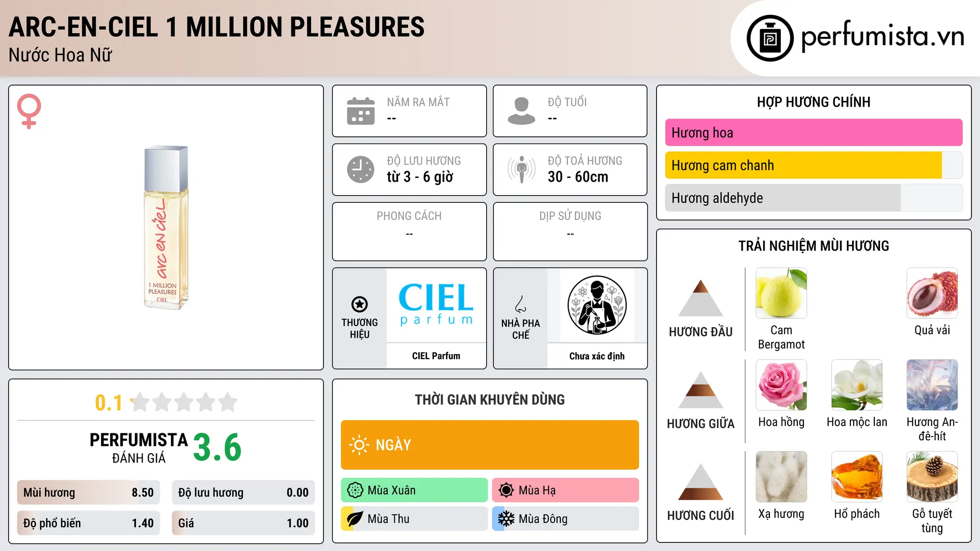This screenshot has width=980, height=551.
Task: Click the base notes pyramid icon
Action: 701,482
